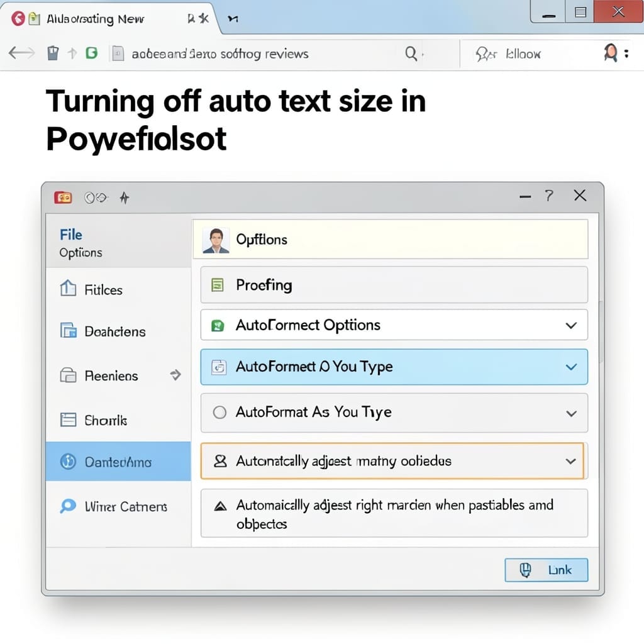The height and width of the screenshot is (644, 644).
Task: Select the AutoFormat As You Tiye radio button
Action: pyautogui.click(x=219, y=412)
